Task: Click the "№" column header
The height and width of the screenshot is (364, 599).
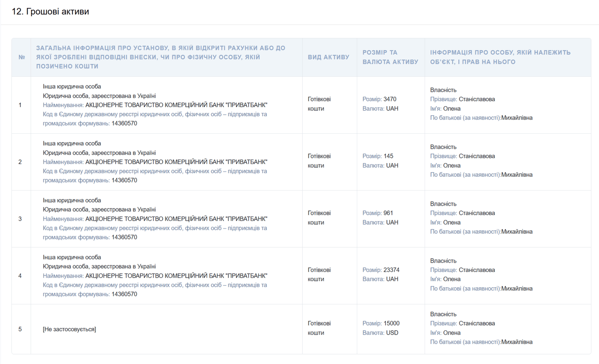Action: (21, 57)
